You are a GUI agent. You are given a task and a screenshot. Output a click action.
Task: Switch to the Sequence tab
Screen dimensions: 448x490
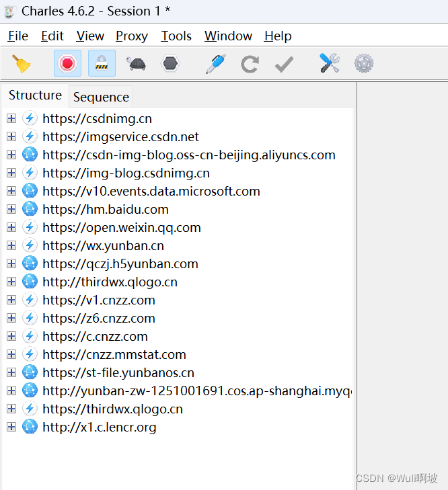click(101, 97)
